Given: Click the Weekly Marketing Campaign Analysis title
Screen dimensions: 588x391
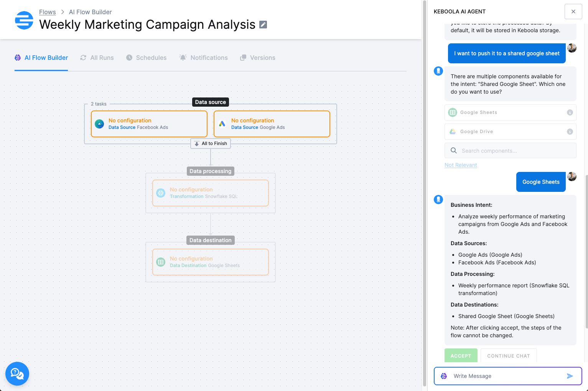Looking at the screenshot, I should point(147,25).
